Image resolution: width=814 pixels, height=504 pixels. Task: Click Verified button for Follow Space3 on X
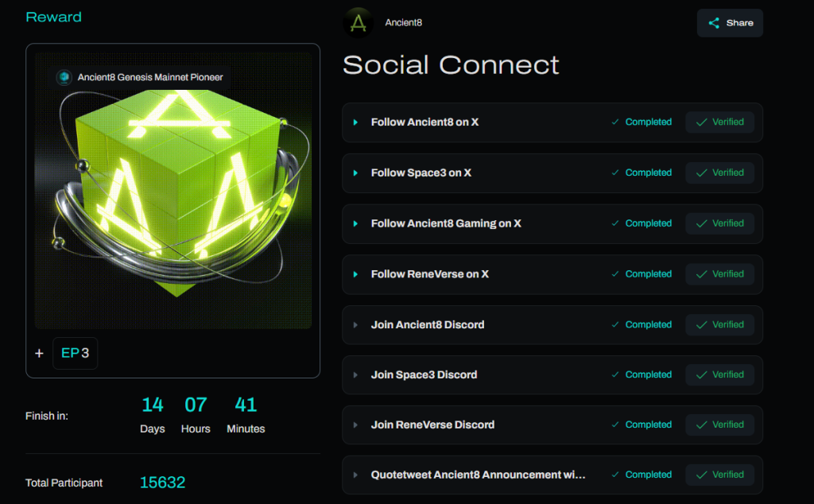point(720,173)
